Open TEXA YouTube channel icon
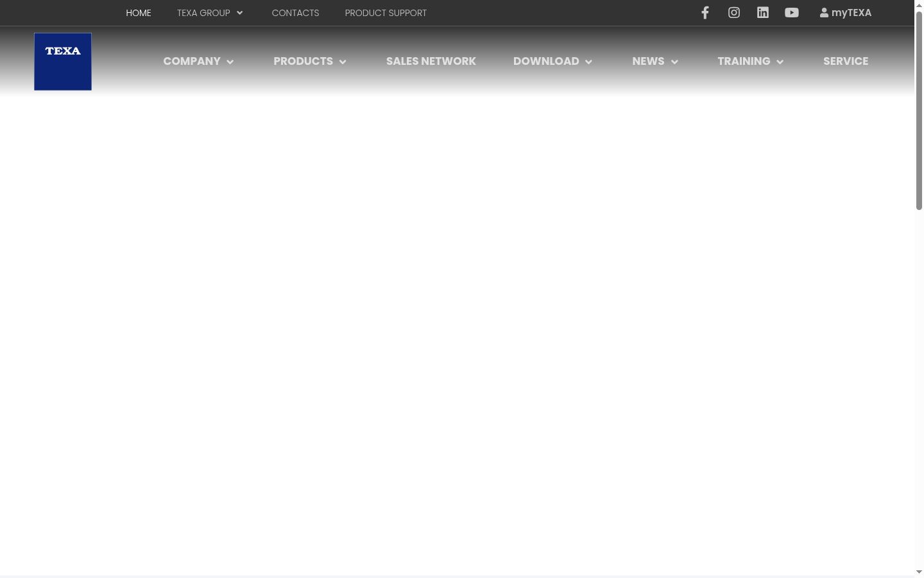This screenshot has height=578, width=924. [x=792, y=13]
